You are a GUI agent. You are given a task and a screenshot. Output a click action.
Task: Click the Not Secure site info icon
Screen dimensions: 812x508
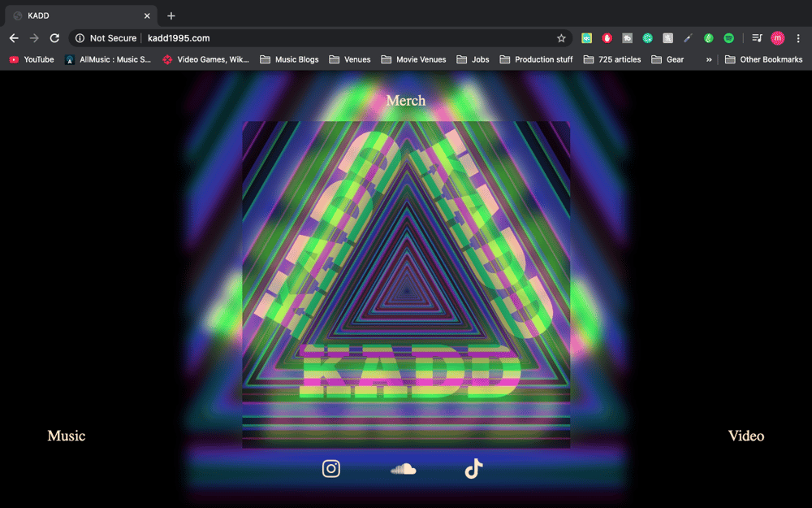[79, 37]
